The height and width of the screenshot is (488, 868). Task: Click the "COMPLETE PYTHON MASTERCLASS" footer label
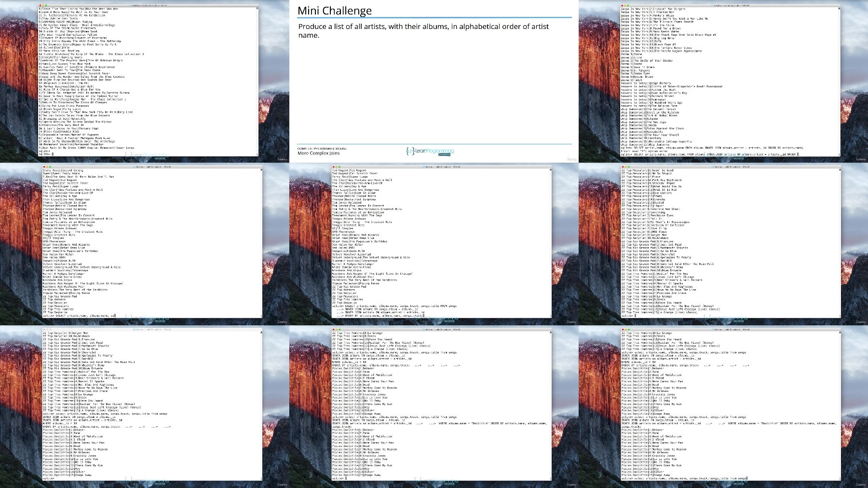[x=322, y=148]
